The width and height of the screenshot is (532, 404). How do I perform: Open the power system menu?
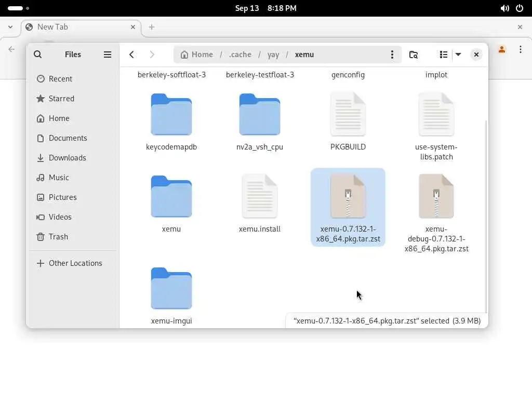pos(520,8)
